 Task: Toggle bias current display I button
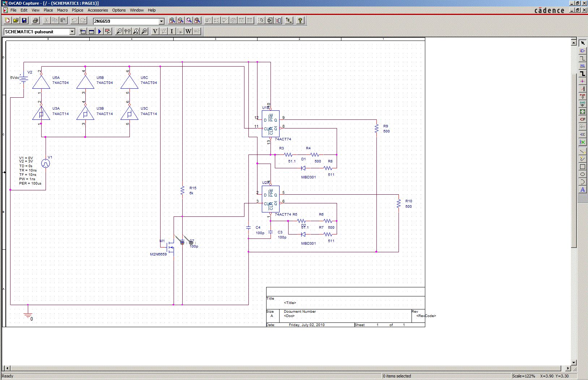click(x=172, y=31)
